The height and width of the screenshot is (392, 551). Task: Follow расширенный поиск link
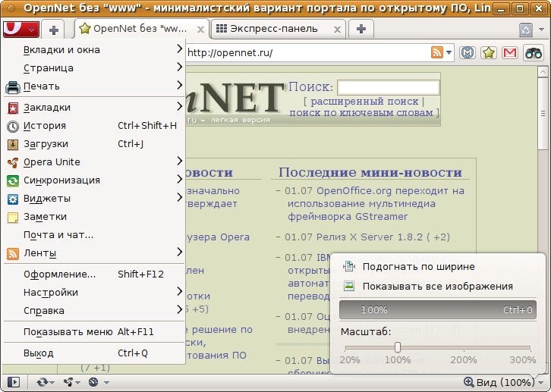coord(364,102)
